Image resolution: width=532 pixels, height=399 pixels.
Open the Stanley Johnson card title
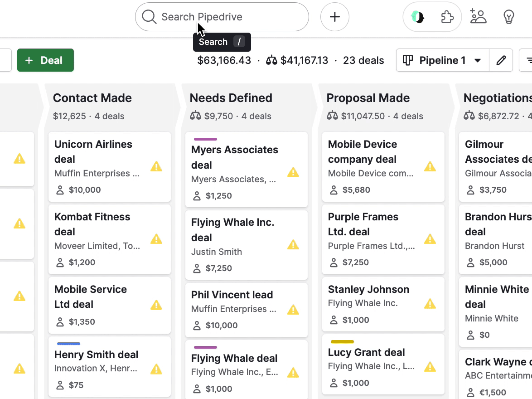[368, 289]
